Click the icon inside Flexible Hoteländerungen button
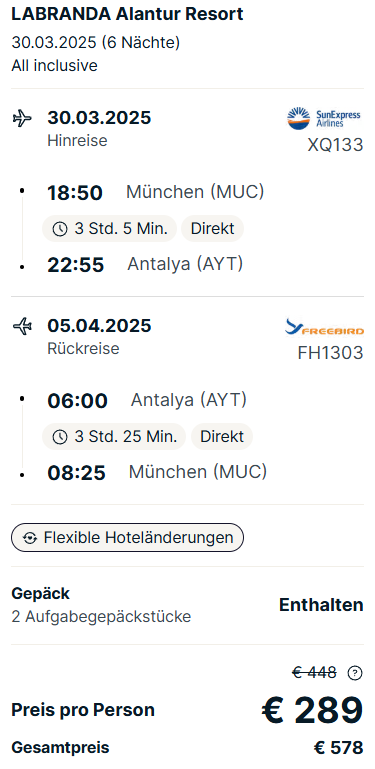The width and height of the screenshot is (375, 769). tap(30, 538)
